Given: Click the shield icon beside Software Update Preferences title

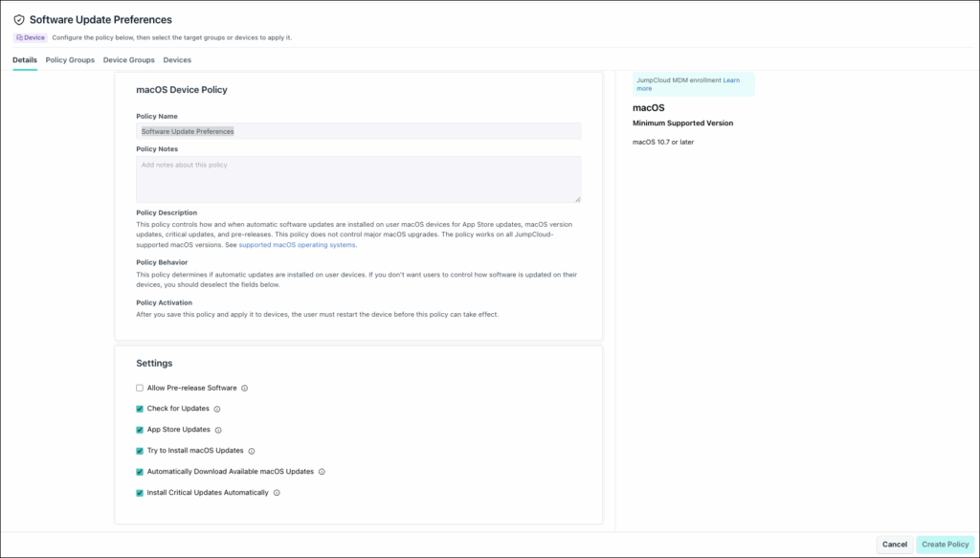Looking at the screenshot, I should coord(19,20).
